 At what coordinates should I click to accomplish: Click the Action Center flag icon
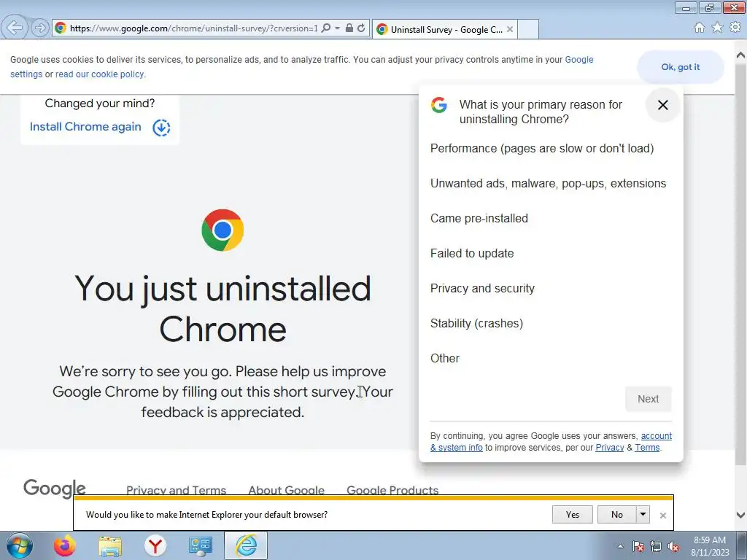click(x=638, y=546)
